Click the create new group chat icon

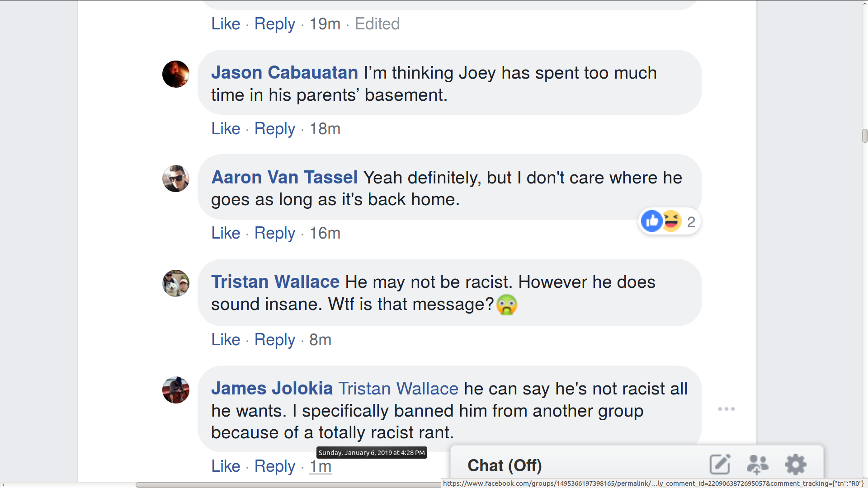(x=757, y=464)
